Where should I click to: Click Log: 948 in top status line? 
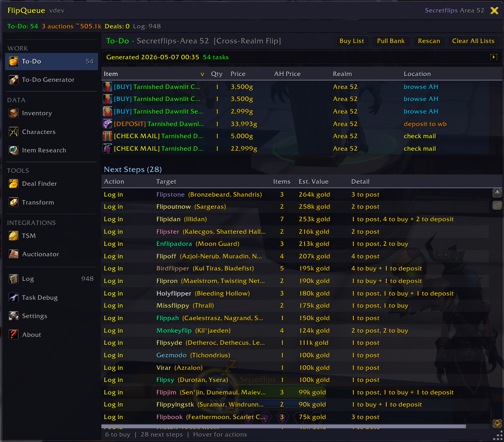click(147, 26)
